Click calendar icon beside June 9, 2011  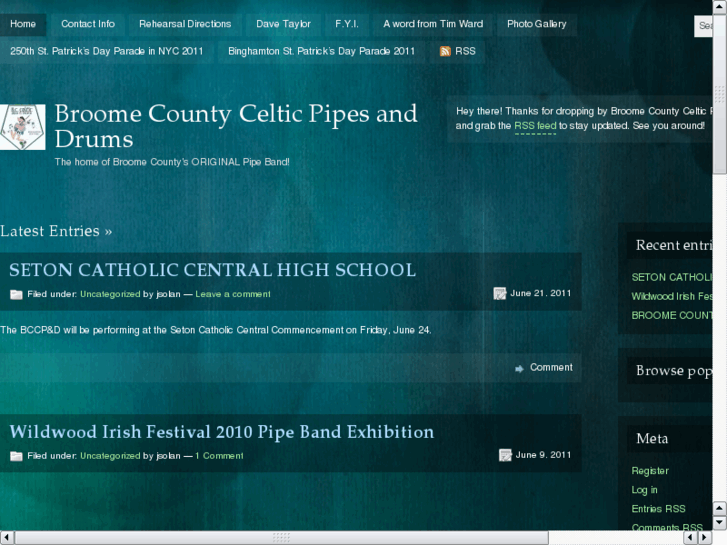pos(505,455)
